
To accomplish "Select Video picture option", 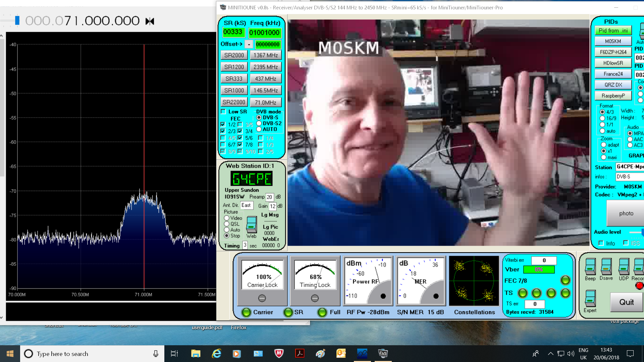I will point(227,218).
